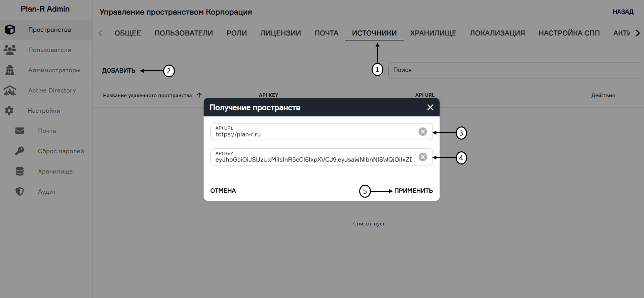The width and height of the screenshot is (644, 298).
Task: Click the Почта envelope icon in sidebar
Action: click(20, 131)
